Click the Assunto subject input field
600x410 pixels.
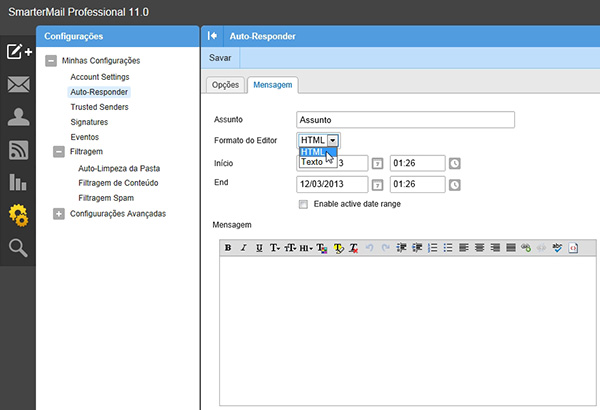point(405,120)
